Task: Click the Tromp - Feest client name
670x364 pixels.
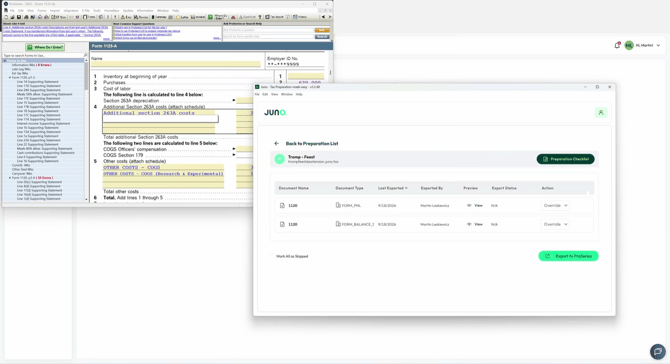Action: pyautogui.click(x=301, y=157)
